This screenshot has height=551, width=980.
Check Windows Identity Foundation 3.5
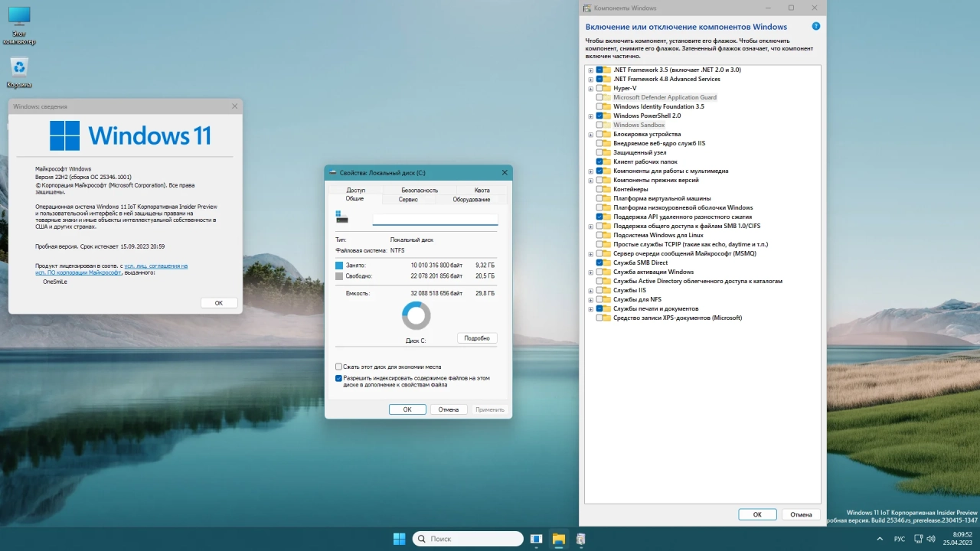(599, 106)
